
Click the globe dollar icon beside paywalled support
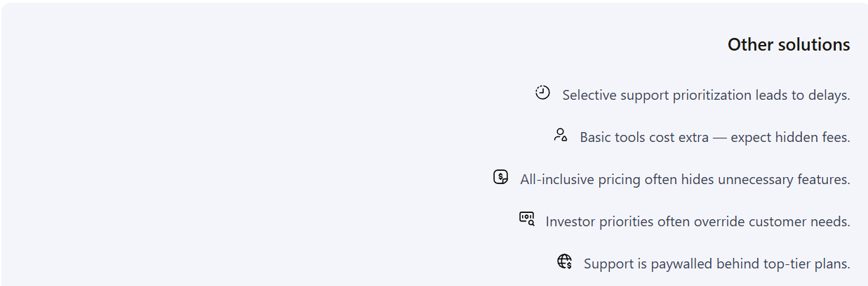565,261
